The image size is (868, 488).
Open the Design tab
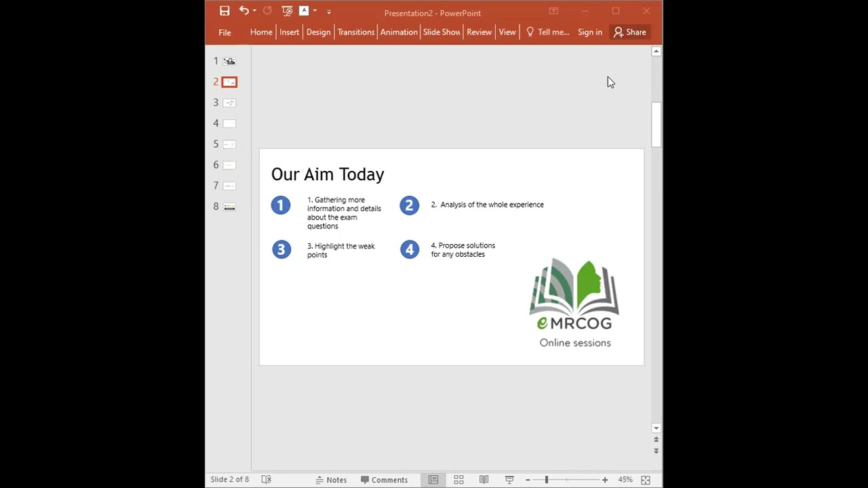click(318, 33)
